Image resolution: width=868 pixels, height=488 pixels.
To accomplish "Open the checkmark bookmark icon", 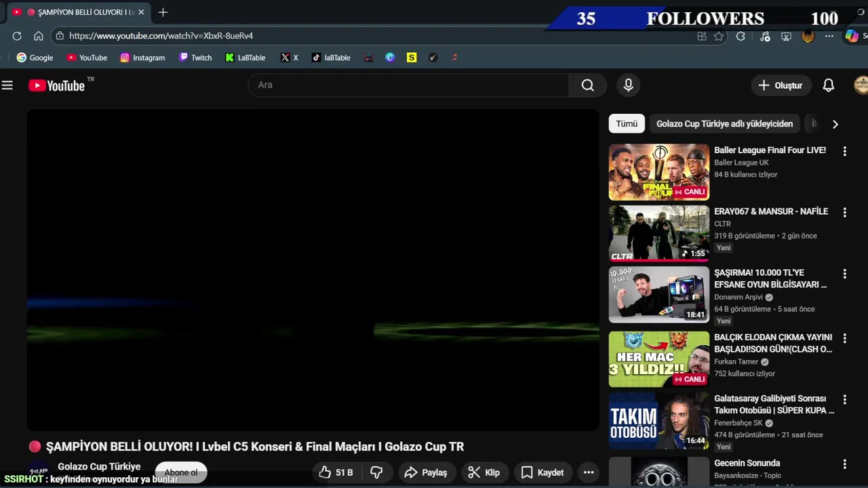I will (433, 58).
